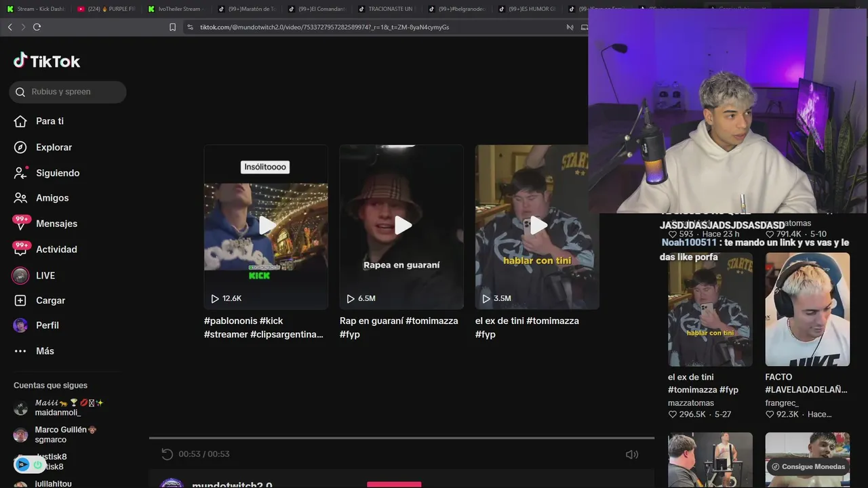
Task: Click the browser forward arrow
Action: (x=23, y=27)
